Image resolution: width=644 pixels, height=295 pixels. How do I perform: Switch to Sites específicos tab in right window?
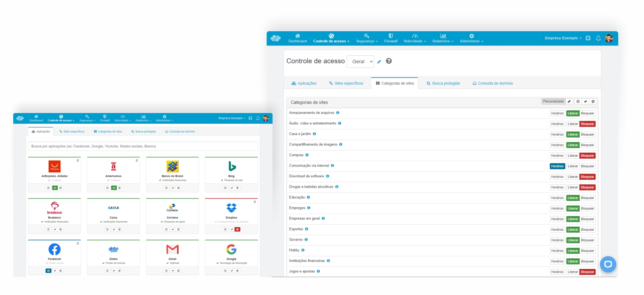[x=346, y=83]
